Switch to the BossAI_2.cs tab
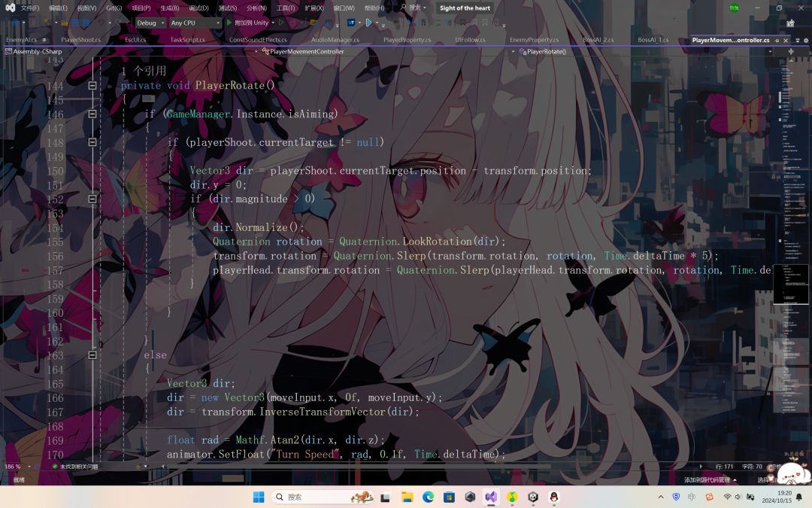 [598, 39]
